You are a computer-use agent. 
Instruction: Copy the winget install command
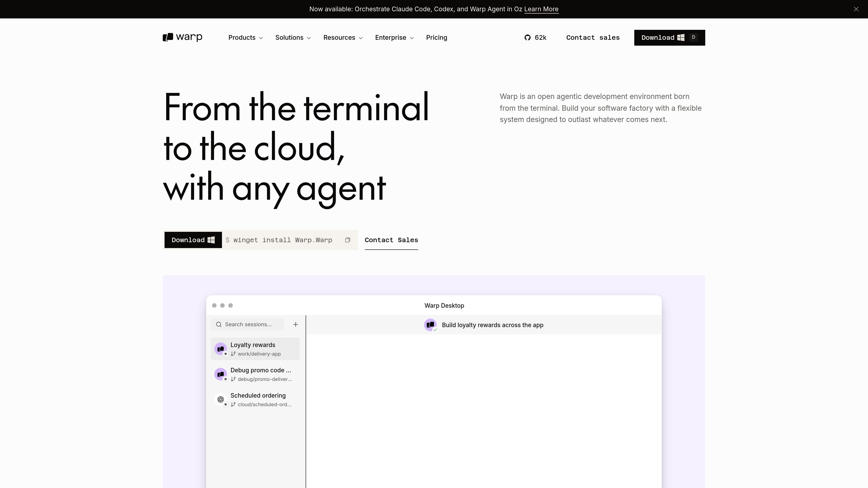347,240
